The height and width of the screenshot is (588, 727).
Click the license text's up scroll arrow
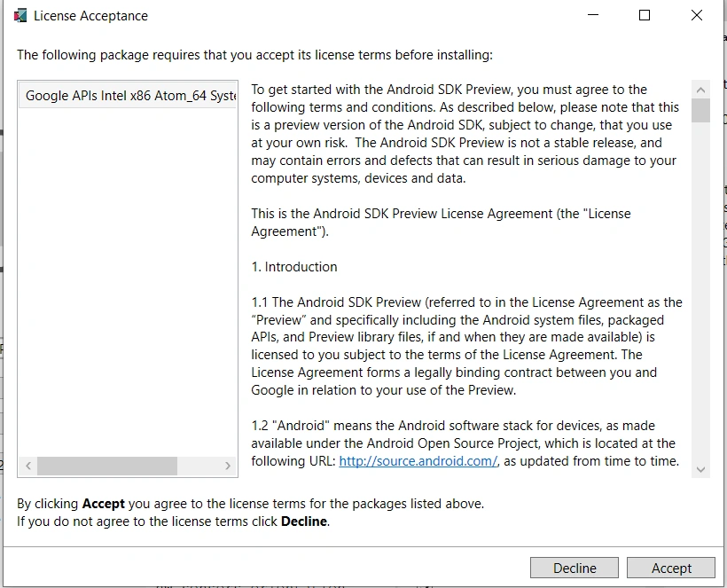(700, 90)
